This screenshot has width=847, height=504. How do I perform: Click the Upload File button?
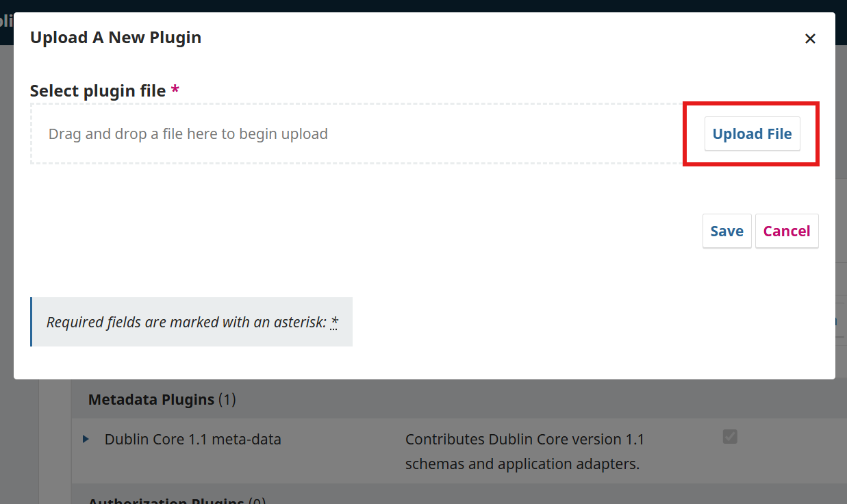[x=752, y=134]
